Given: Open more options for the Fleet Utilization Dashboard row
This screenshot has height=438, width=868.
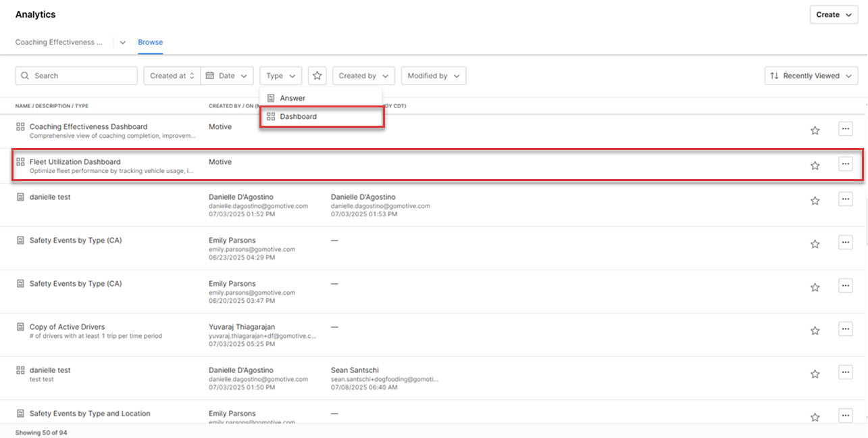Looking at the screenshot, I should coord(845,164).
